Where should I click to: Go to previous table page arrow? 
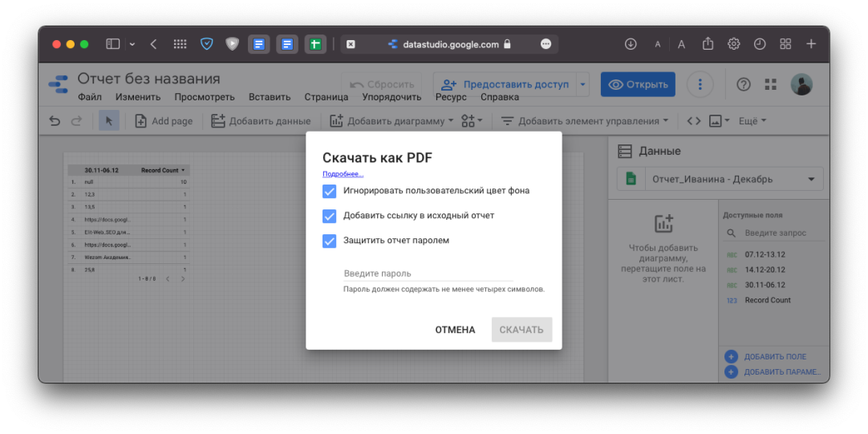[168, 279]
